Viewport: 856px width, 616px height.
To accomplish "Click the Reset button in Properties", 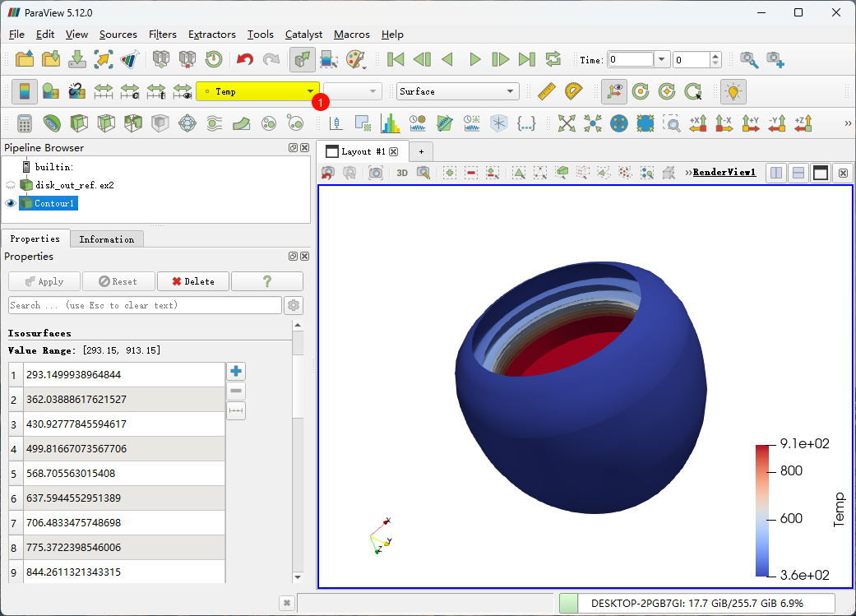I will (x=118, y=281).
